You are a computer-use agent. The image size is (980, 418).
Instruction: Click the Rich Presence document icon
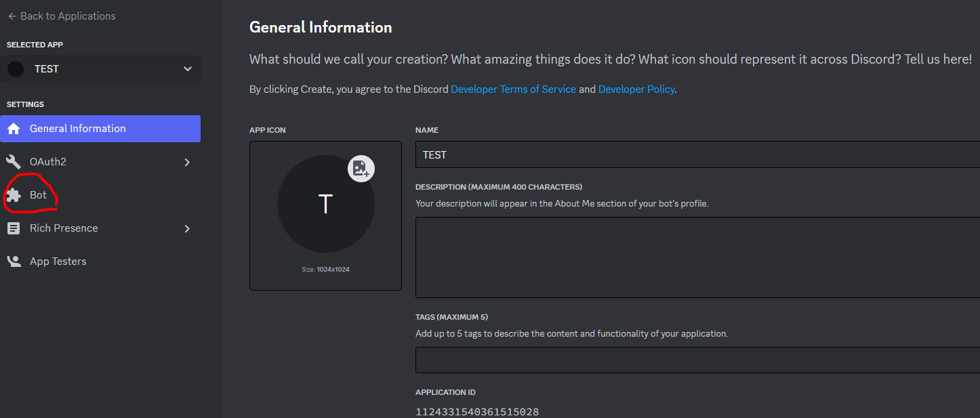pos(14,228)
